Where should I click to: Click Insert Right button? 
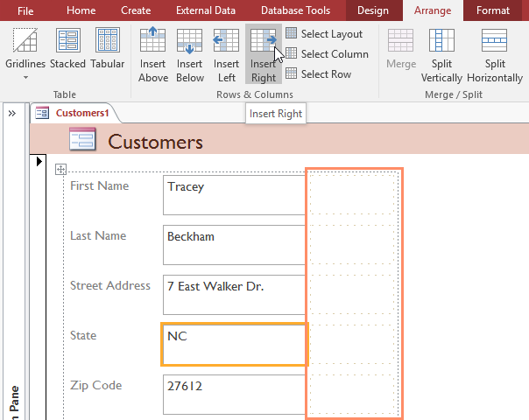[264, 54]
